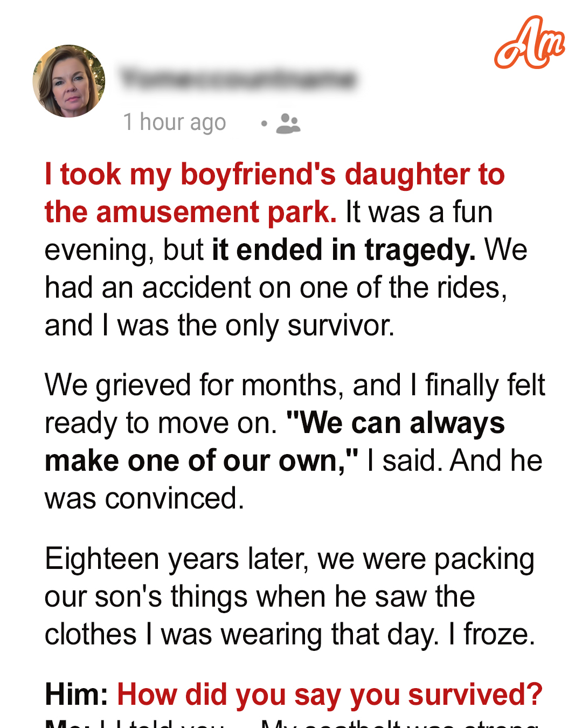Click the bold "it ended in tragedy." phrase
Viewport: 582px width, 728px height.
pyautogui.click(x=344, y=250)
